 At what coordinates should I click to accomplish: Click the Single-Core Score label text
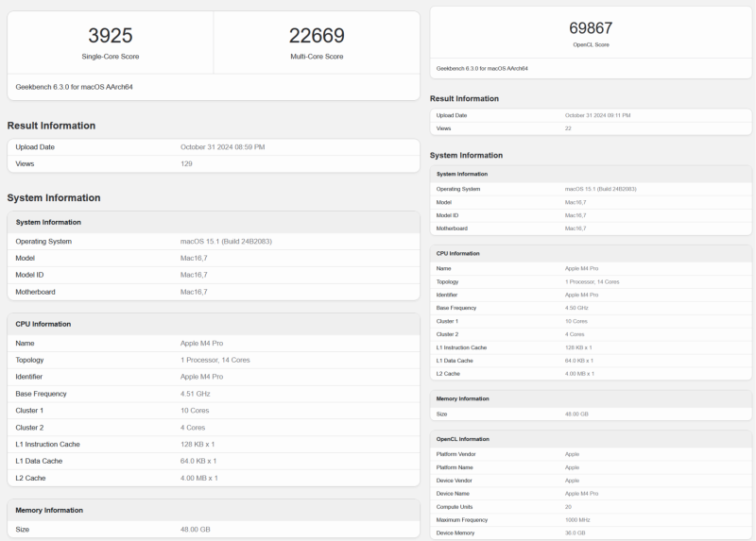coord(110,57)
